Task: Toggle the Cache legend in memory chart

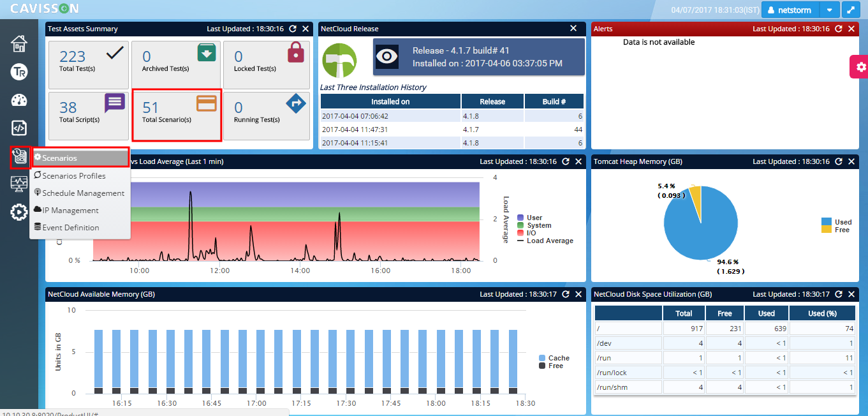Action: [x=554, y=358]
